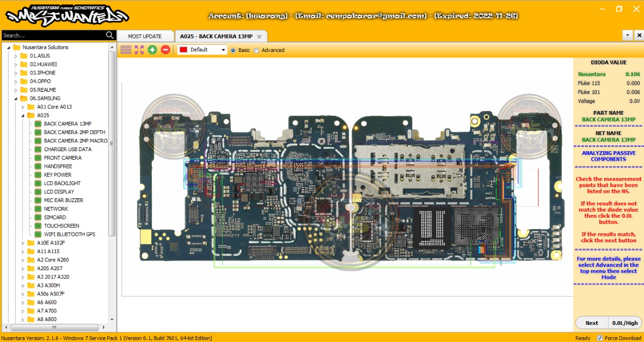Open BACK CAMERA 13MP chip item
This screenshot has width=644, height=342.
67,124
